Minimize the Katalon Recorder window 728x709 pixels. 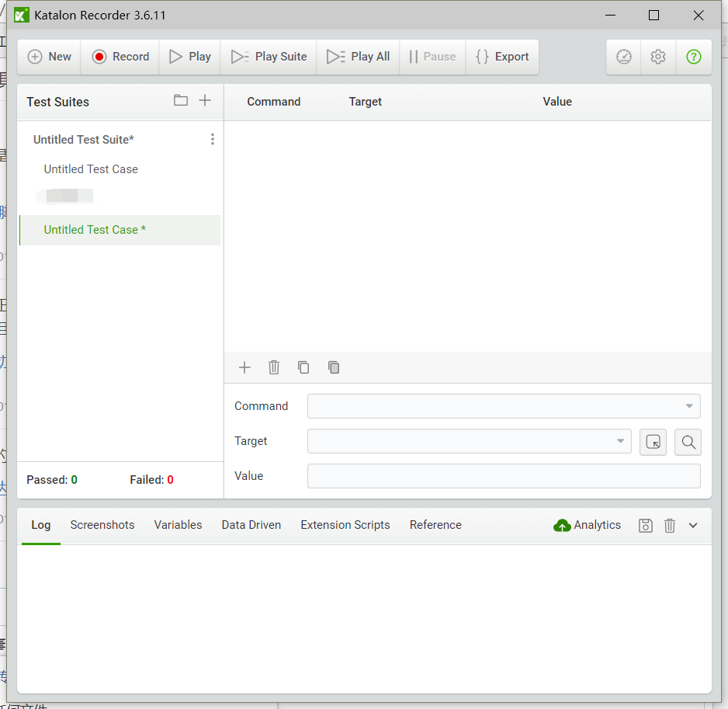coord(611,16)
